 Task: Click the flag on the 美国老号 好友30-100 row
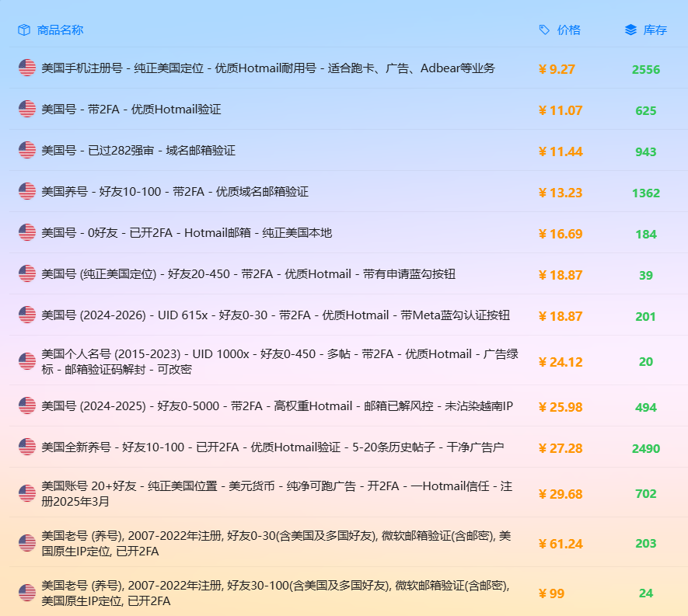[27, 593]
